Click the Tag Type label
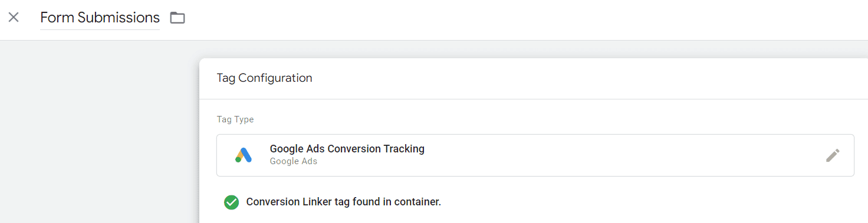This screenshot has width=868, height=223. tap(235, 119)
